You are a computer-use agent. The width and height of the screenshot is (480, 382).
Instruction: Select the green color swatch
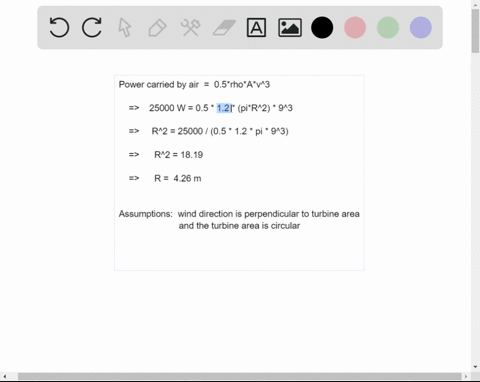tap(388, 28)
